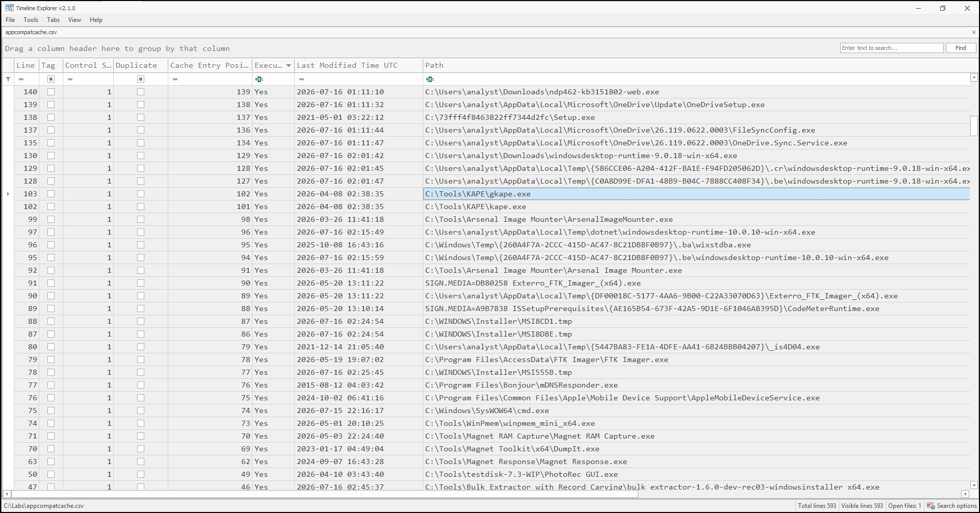Image resolution: width=980 pixels, height=513 pixels.
Task: Tag line 103 gkape.exe row checkbox
Action: (51, 194)
